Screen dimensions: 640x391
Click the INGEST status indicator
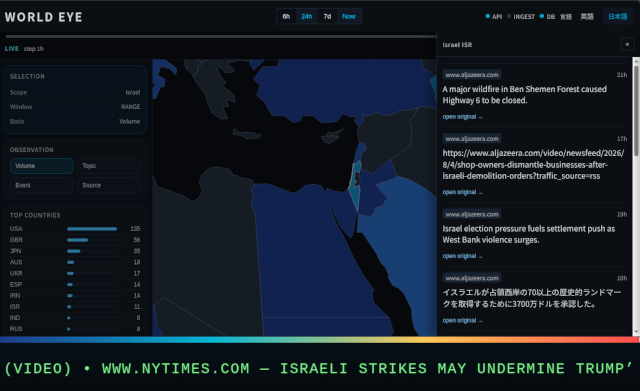tap(521, 17)
